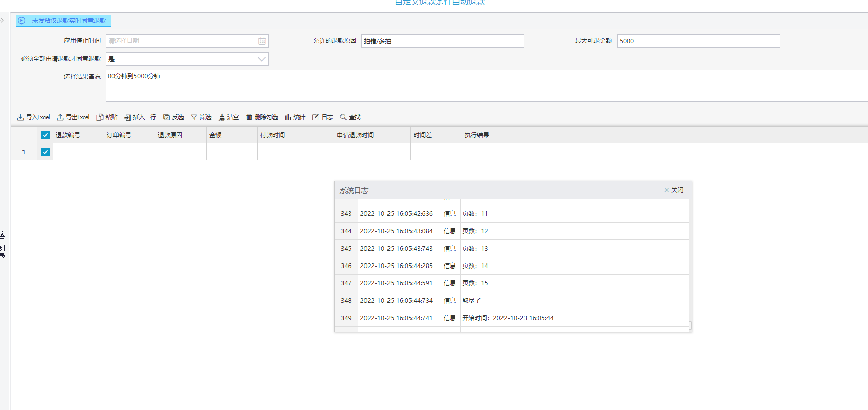The image size is (868, 410).
Task: Click the 执行结果 column header
Action: (488, 135)
